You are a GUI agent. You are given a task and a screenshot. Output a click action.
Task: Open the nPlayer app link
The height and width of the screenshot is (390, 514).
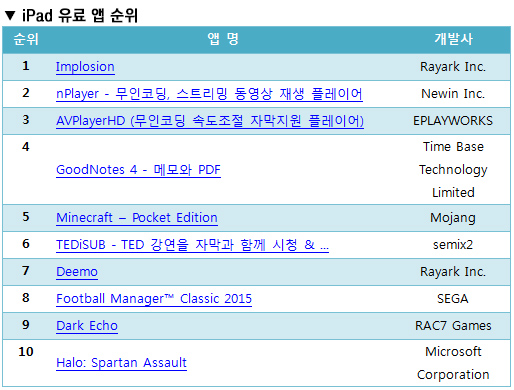(x=209, y=94)
